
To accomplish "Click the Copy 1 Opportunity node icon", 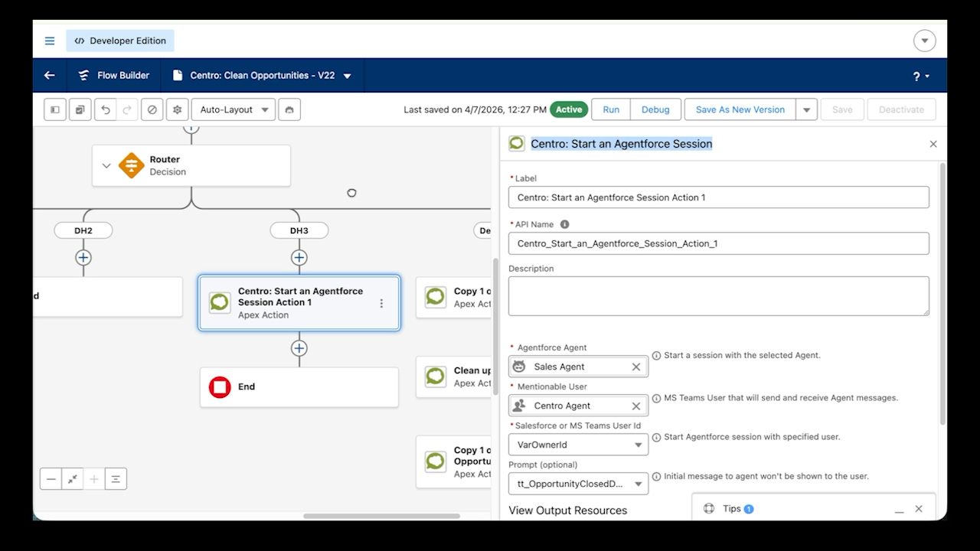I will click(436, 461).
